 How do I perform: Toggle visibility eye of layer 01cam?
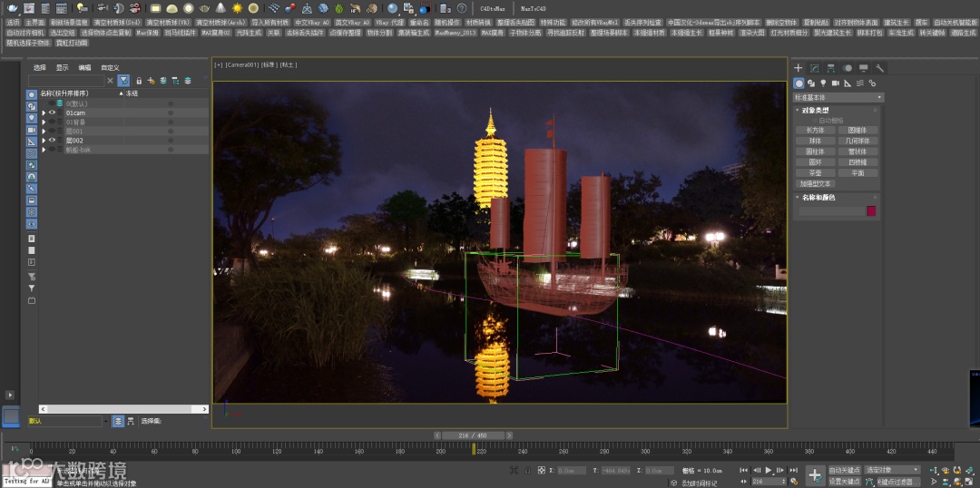tap(52, 112)
